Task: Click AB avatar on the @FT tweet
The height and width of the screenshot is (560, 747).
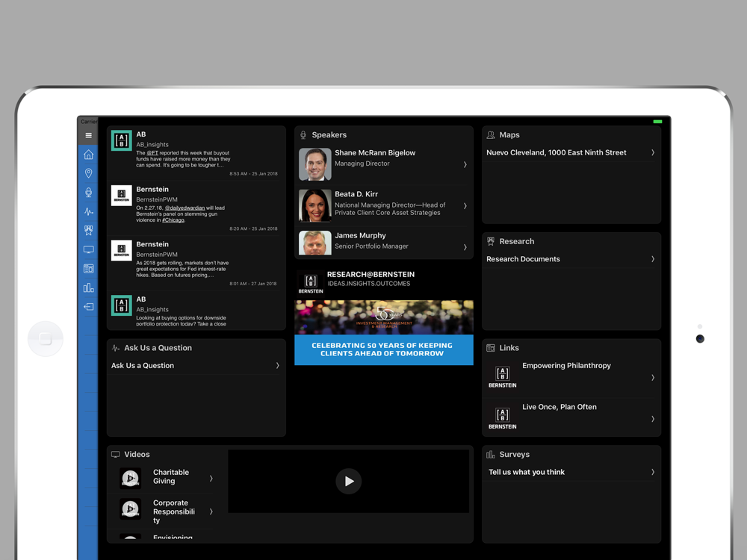Action: pos(122,140)
